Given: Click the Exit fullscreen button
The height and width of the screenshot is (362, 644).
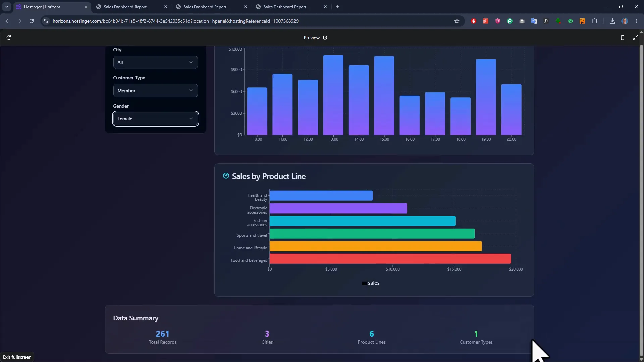Looking at the screenshot, I should coord(17,357).
